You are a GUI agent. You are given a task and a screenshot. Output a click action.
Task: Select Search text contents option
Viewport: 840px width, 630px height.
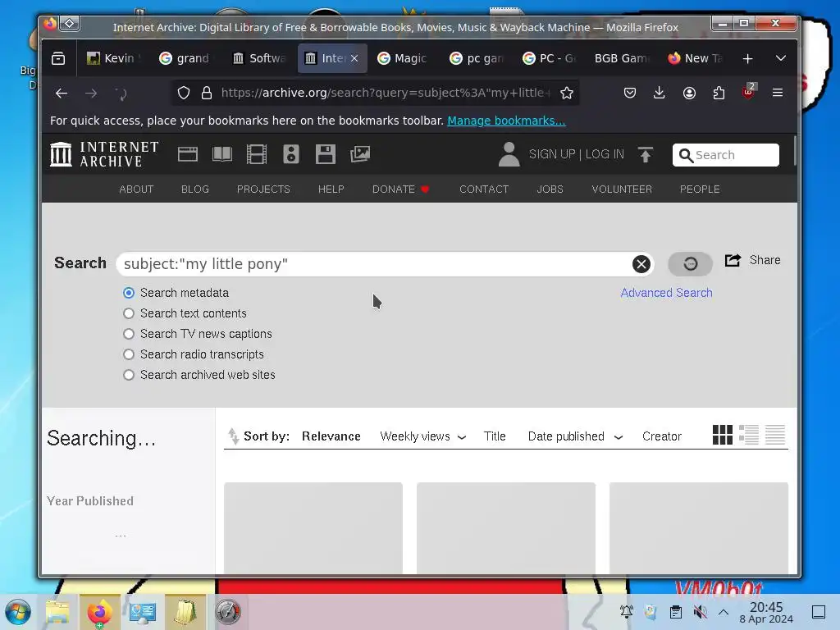pyautogui.click(x=129, y=313)
